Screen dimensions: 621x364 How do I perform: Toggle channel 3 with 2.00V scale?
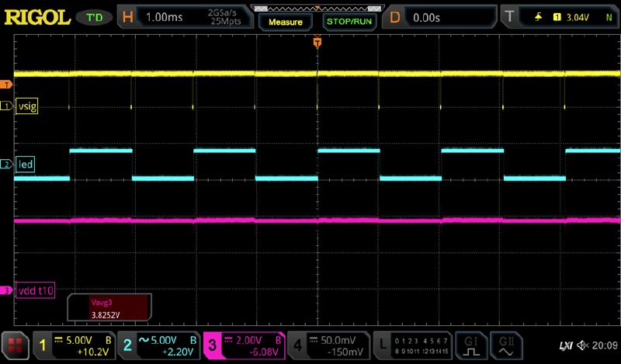[x=242, y=344]
